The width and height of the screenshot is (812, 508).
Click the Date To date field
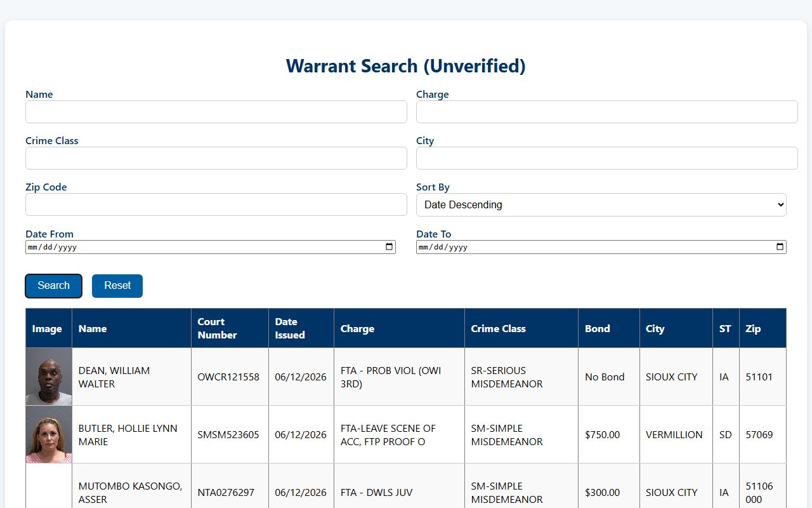tap(601, 247)
